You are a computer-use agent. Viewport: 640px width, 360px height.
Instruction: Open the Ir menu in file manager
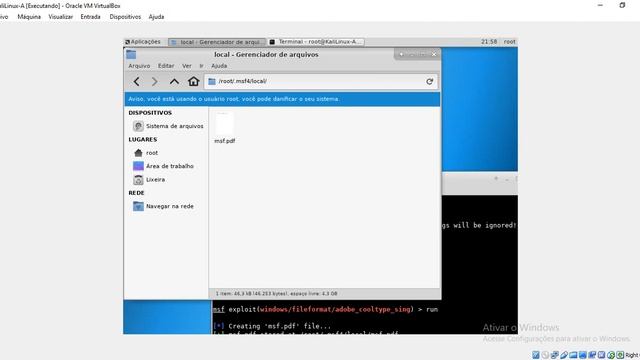tap(201, 66)
